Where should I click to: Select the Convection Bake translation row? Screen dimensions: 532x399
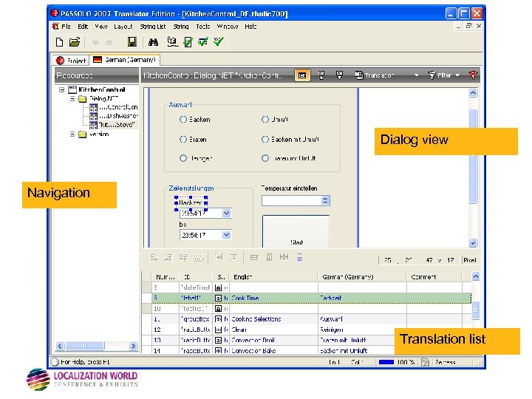click(307, 350)
